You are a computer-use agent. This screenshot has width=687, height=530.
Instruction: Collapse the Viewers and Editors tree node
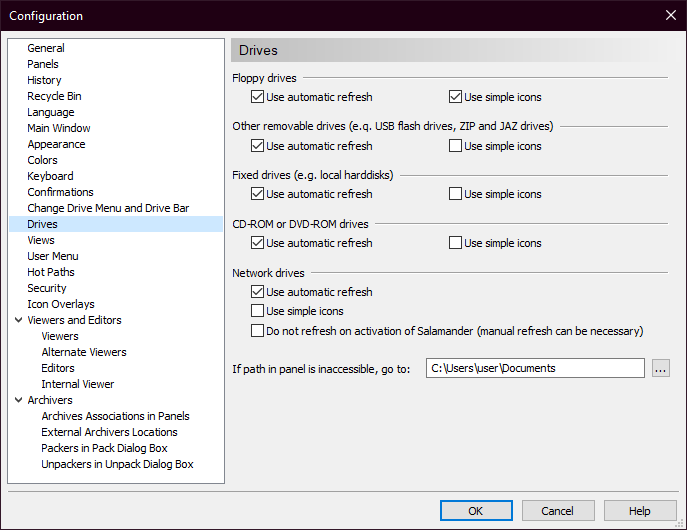[x=19, y=320]
